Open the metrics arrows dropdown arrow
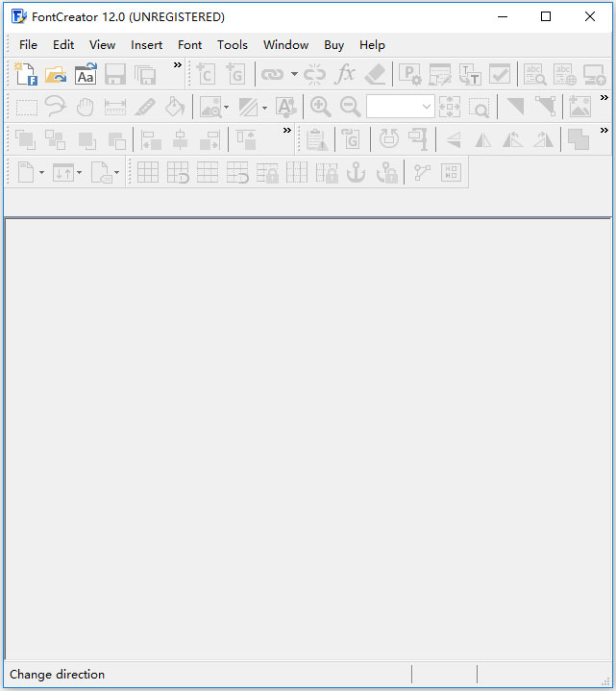Viewport: 616px width, 691px height. point(80,172)
